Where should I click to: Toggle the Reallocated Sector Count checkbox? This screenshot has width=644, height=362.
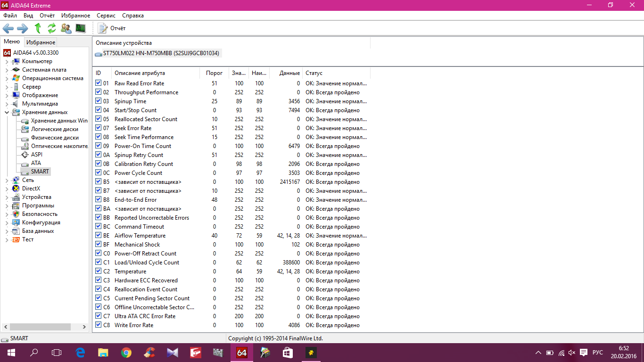(98, 119)
